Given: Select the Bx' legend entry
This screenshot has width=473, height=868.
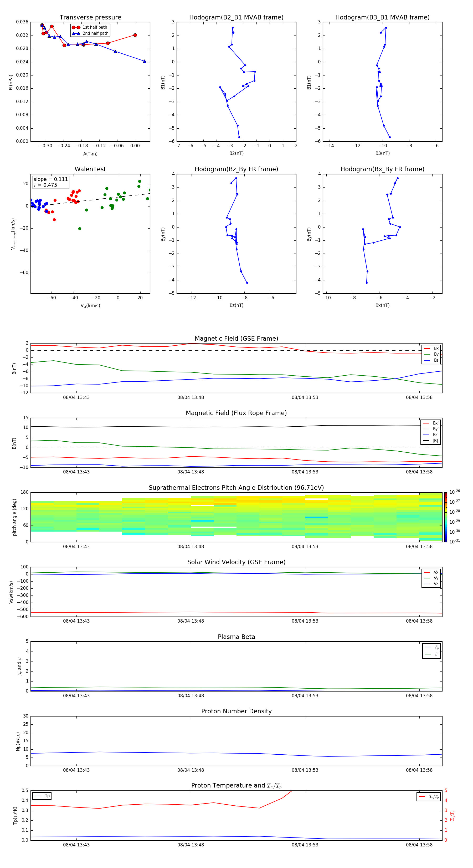Looking at the screenshot, I should [x=431, y=423].
